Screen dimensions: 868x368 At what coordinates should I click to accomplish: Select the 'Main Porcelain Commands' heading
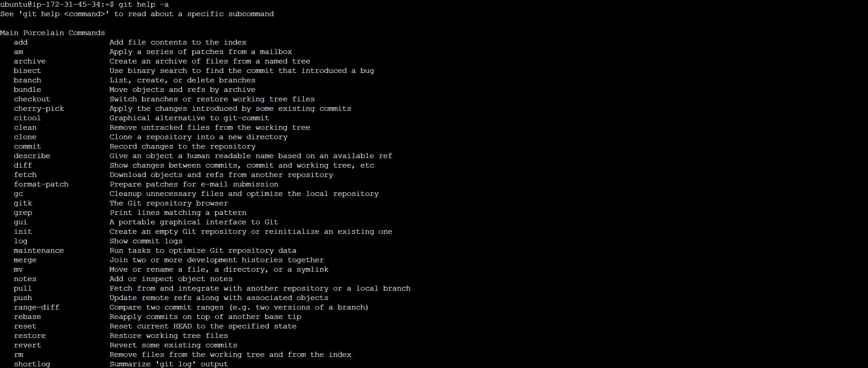point(53,33)
